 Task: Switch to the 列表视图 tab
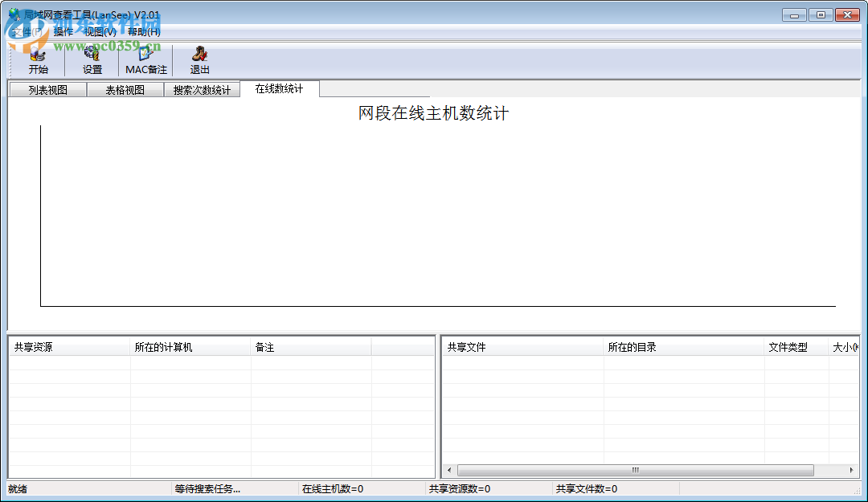click(47, 89)
